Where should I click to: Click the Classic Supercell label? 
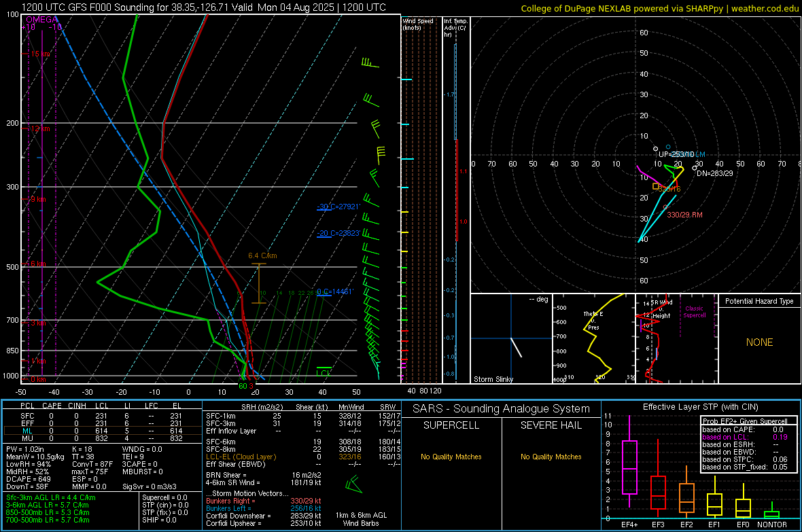(x=695, y=312)
